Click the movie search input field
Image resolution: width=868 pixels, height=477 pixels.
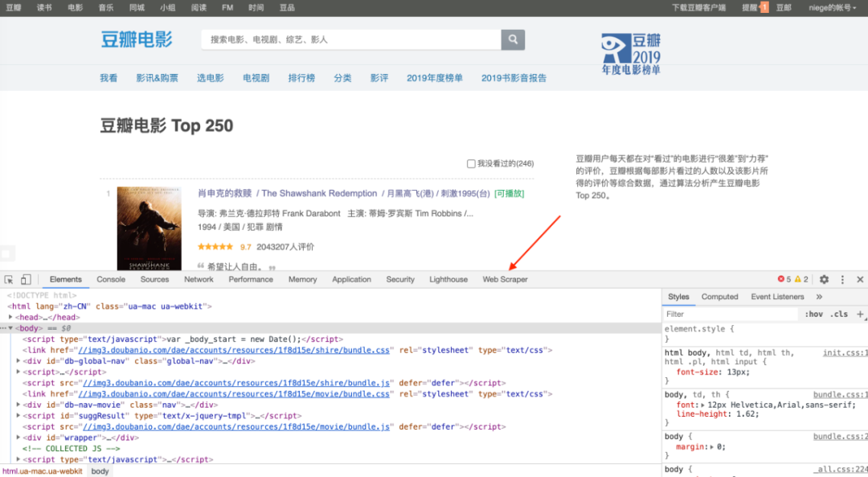(x=351, y=39)
